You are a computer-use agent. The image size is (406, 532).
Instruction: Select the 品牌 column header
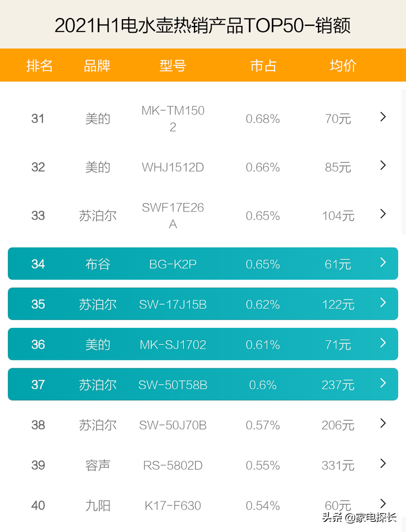pos(97,66)
